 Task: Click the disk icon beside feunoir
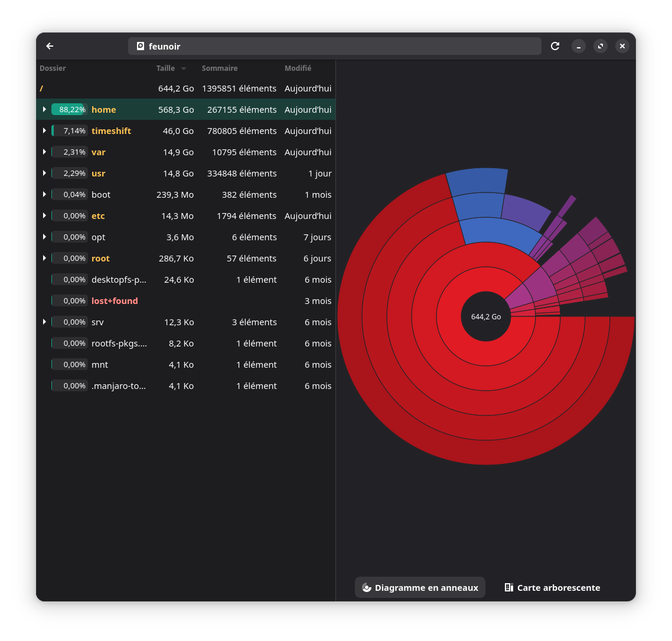140,46
